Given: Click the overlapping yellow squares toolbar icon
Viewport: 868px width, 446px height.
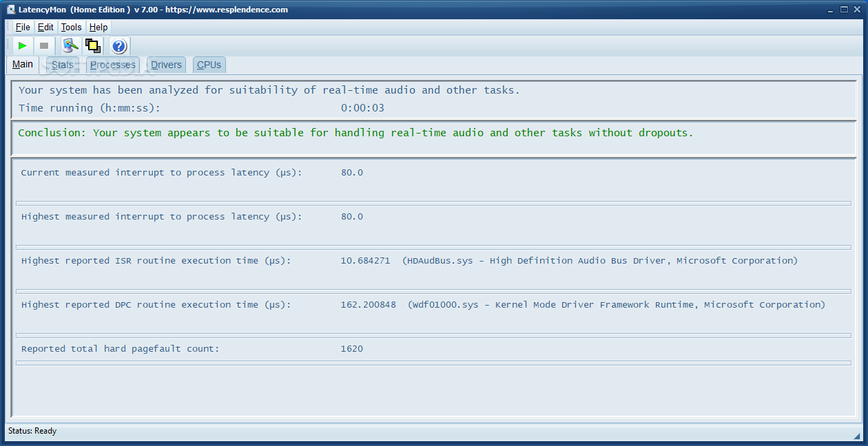Looking at the screenshot, I should pos(92,46).
